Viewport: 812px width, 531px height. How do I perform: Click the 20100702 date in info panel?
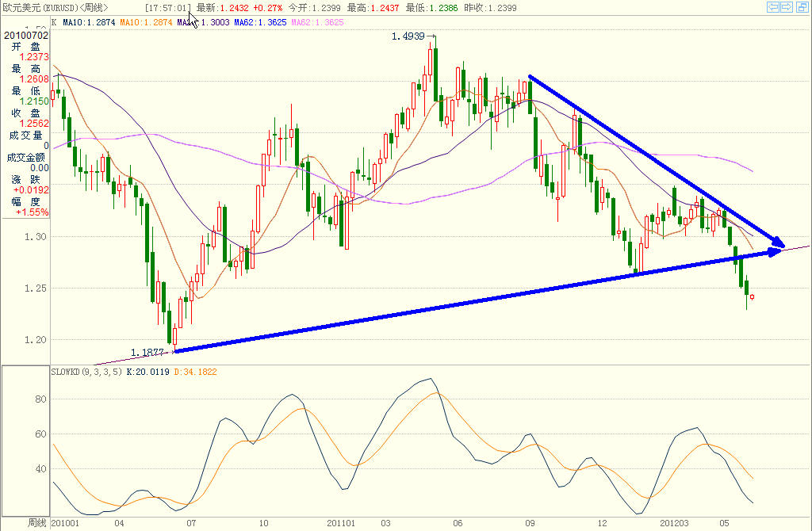click(26, 35)
